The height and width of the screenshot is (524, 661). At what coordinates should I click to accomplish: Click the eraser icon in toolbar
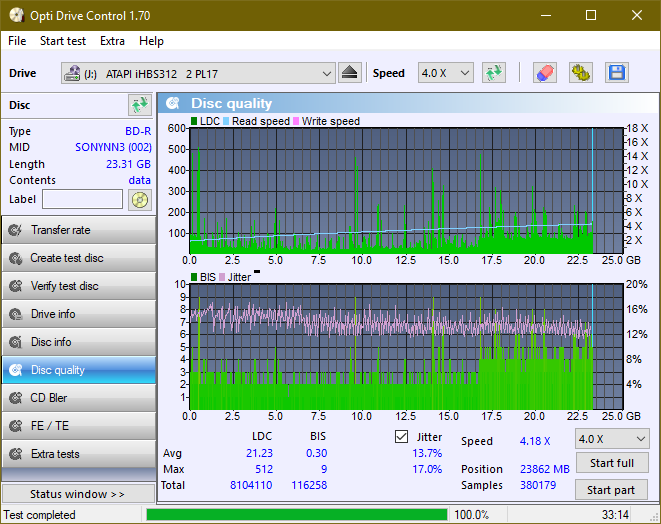[x=545, y=73]
